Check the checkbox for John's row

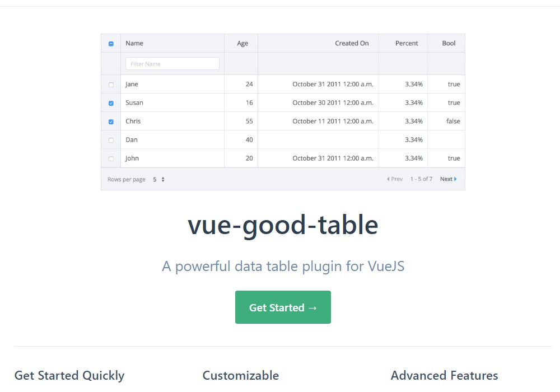[x=111, y=159]
